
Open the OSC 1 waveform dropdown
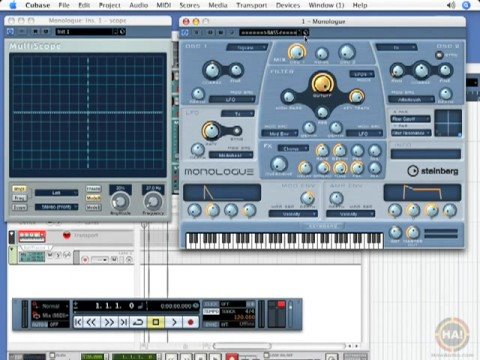coord(247,48)
